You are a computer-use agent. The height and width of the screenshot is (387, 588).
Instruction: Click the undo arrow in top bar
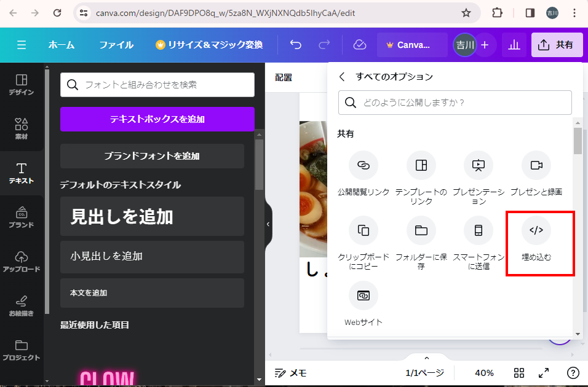[296, 45]
